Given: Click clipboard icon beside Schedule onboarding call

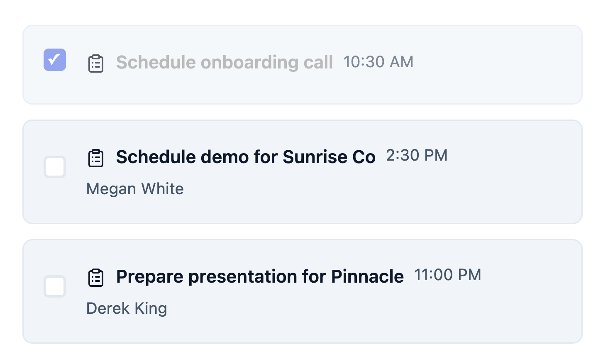Looking at the screenshot, I should point(96,64).
